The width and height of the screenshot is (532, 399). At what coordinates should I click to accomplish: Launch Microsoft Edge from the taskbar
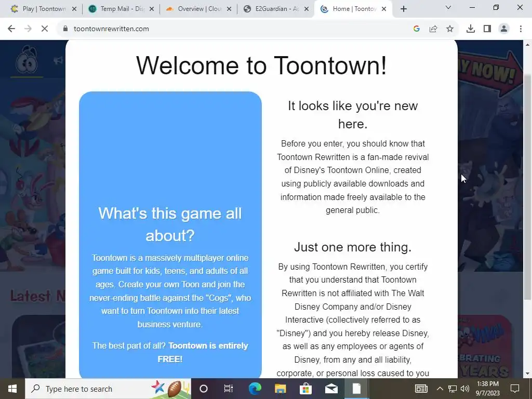[x=255, y=389]
